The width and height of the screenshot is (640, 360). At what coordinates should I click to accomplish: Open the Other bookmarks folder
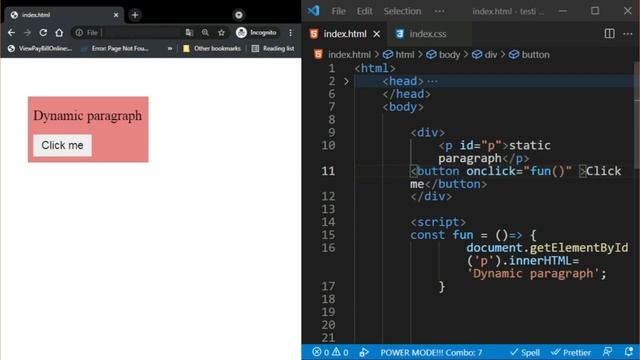click(212, 49)
